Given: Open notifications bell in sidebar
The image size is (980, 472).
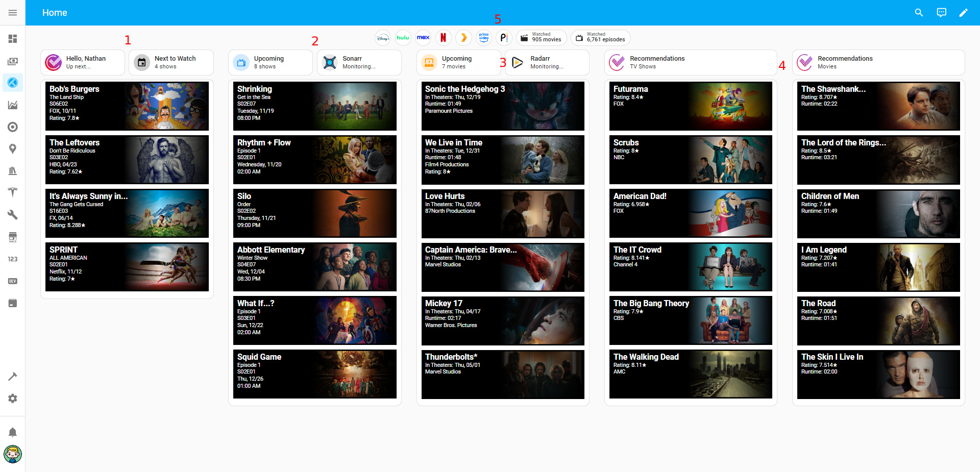Looking at the screenshot, I should click(x=13, y=432).
